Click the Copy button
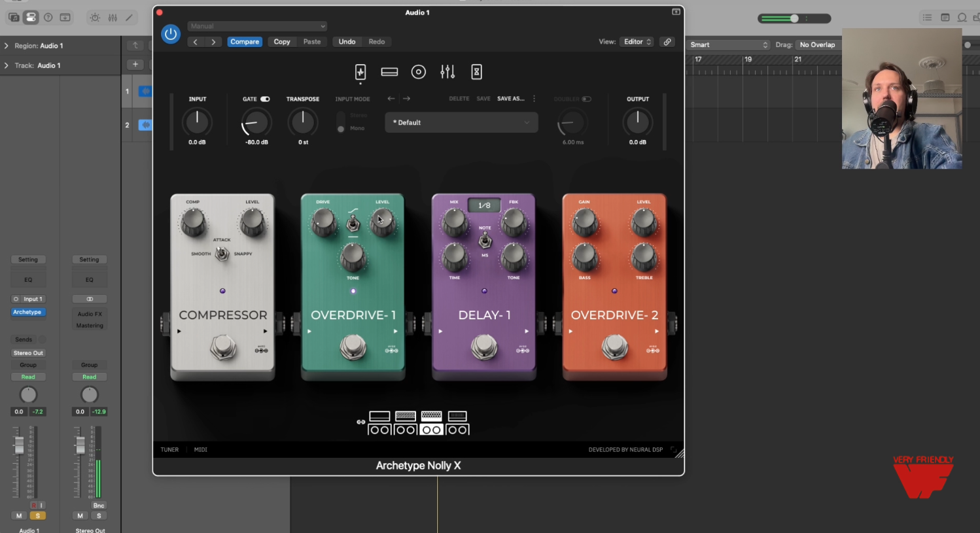The width and height of the screenshot is (980, 533). point(282,42)
